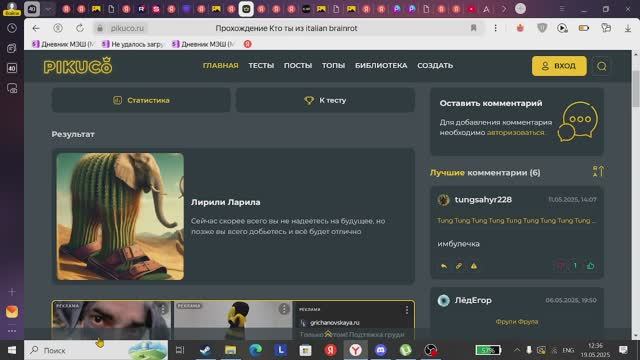The width and height of the screenshot is (640, 360).
Task: Click the yellow ВХОД login button
Action: [559, 66]
